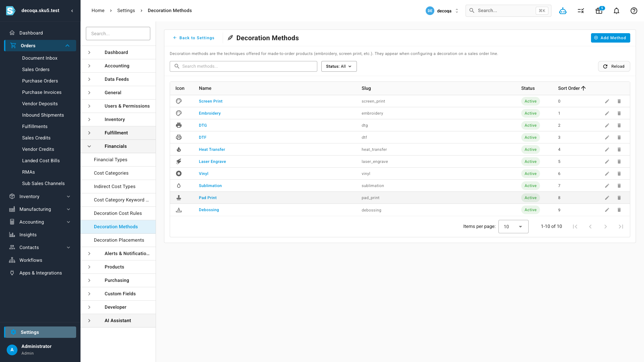Click the Vinyl disc icon

coord(179,174)
